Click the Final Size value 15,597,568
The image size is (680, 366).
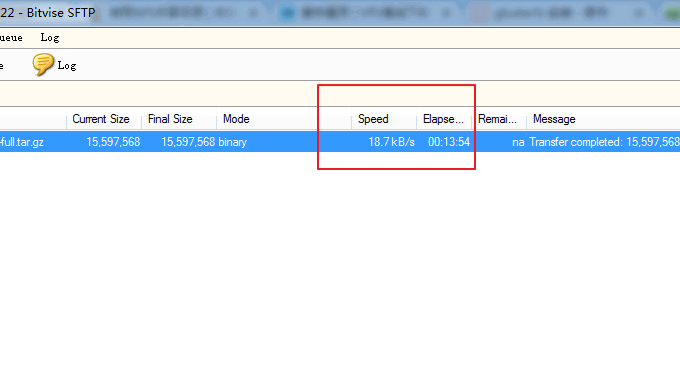coord(188,142)
